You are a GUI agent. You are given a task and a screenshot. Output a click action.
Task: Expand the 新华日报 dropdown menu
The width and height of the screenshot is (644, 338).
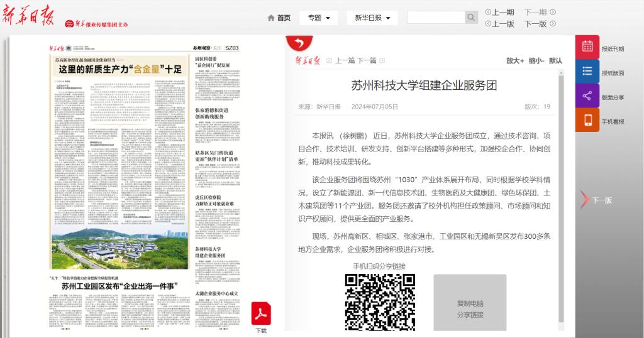372,18
